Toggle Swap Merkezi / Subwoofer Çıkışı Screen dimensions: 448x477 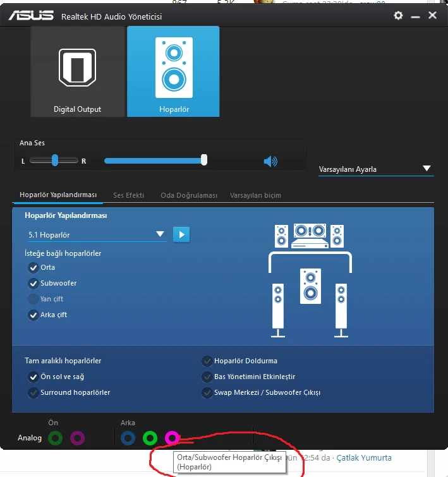(x=207, y=393)
